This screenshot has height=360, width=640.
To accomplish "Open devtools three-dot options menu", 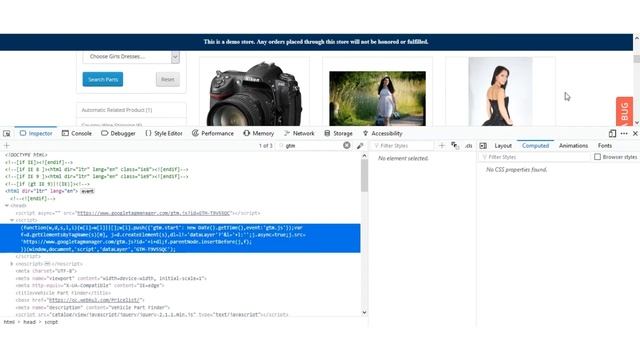I will pyautogui.click(x=624, y=133).
